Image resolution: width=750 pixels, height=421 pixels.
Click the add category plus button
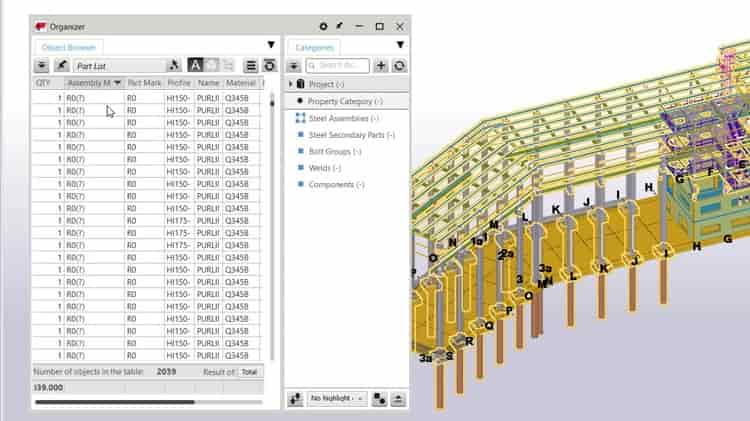(x=381, y=65)
